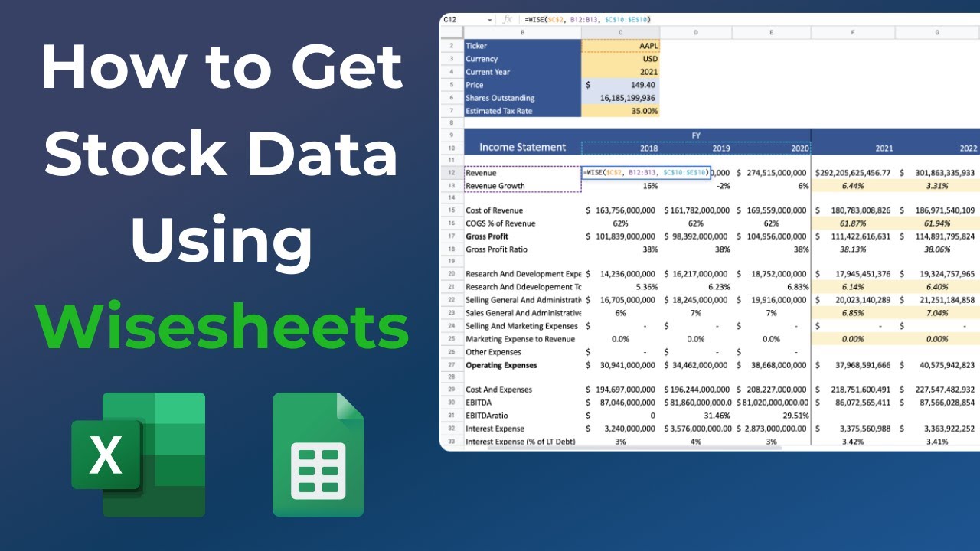Click the fx function icon
This screenshot has height=551, width=980.
(x=507, y=19)
